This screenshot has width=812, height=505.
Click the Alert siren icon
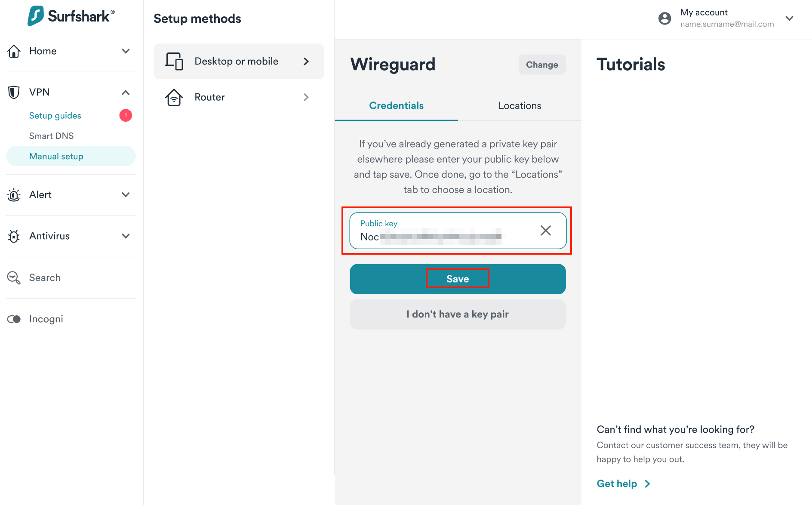click(14, 195)
